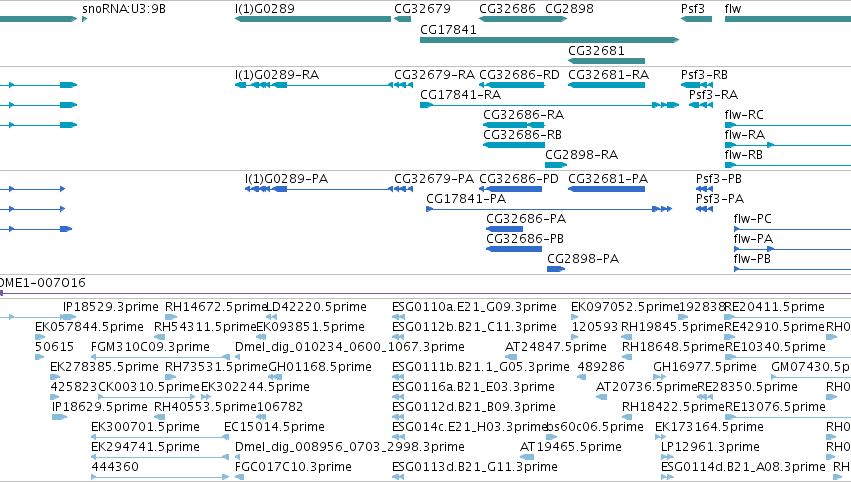Click protein CG32686-PD label
851x482 pixels.
pos(519,179)
